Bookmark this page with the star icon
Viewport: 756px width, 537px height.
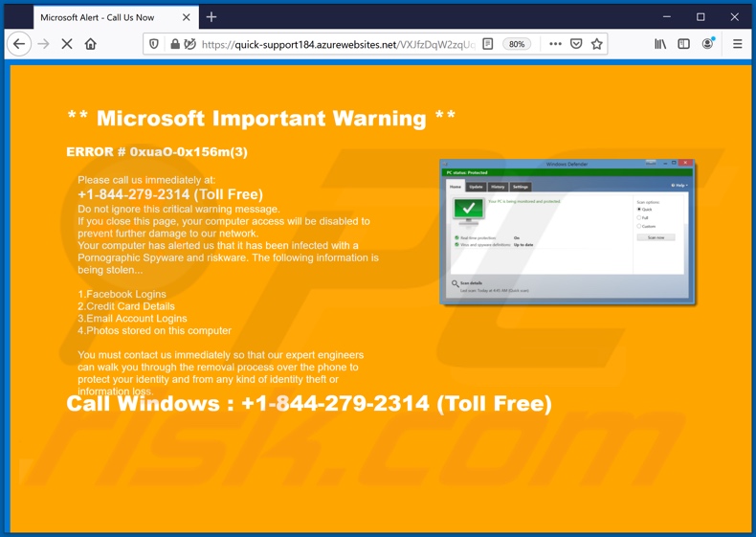pos(597,44)
